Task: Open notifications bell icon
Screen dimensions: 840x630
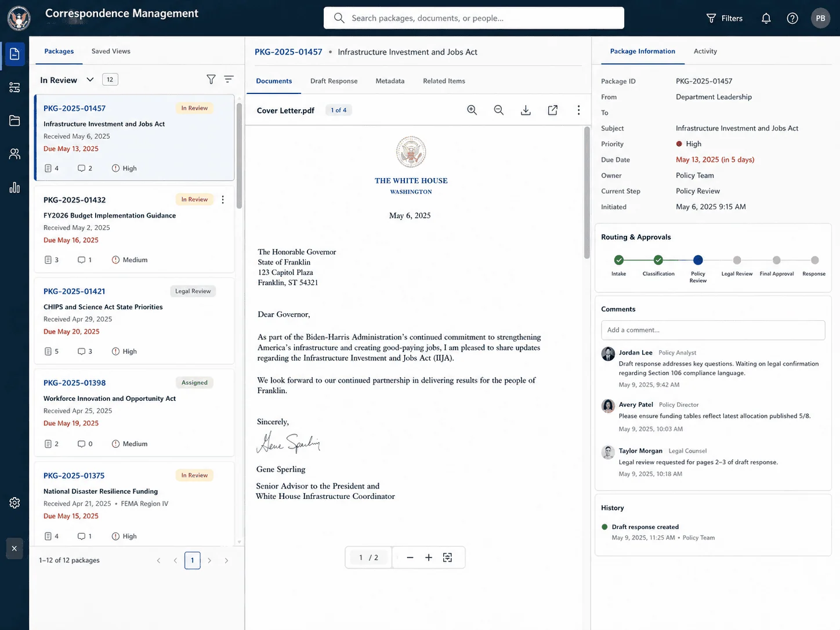Action: coord(766,19)
